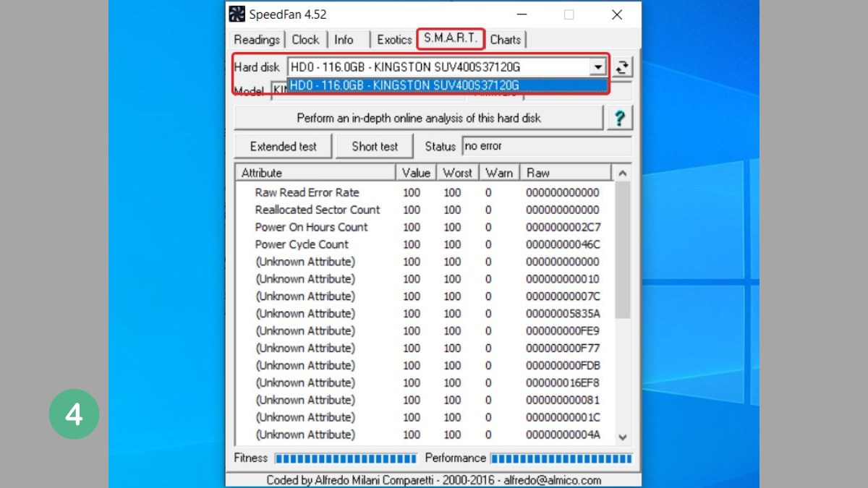The width and height of the screenshot is (868, 488).
Task: Click raw value 000000000010
Action: [x=563, y=279]
